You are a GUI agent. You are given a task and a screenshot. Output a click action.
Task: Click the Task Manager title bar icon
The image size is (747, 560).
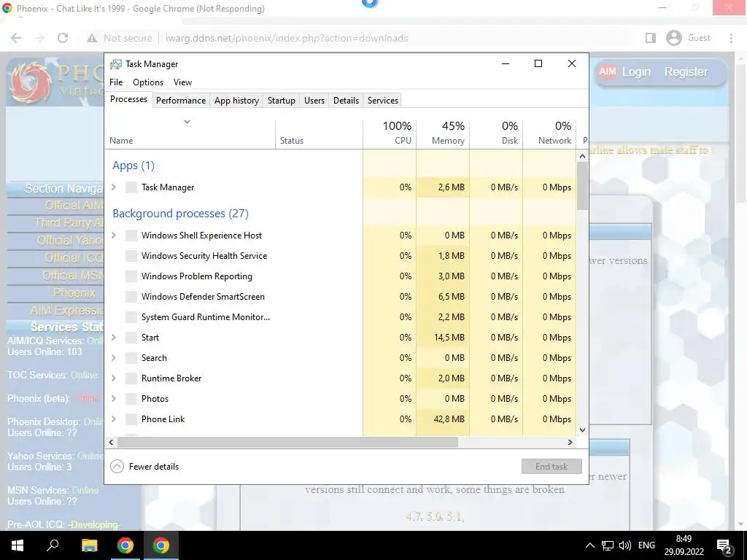coord(116,64)
